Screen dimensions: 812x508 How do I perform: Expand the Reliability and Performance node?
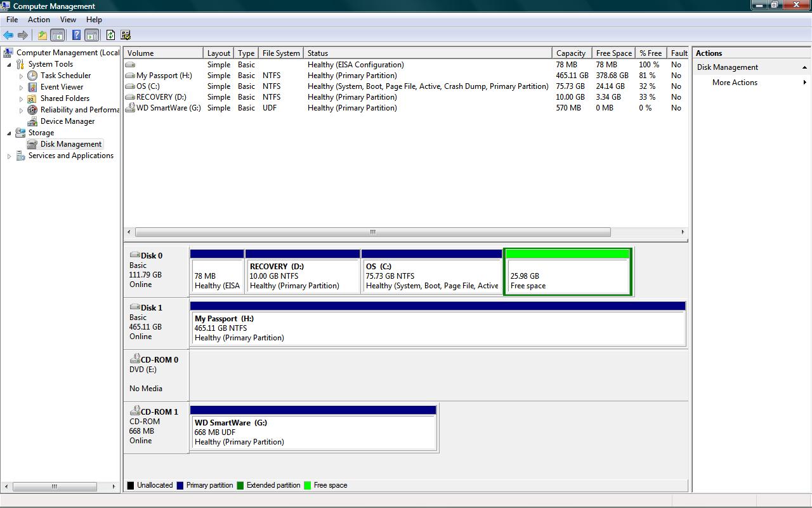coord(21,110)
